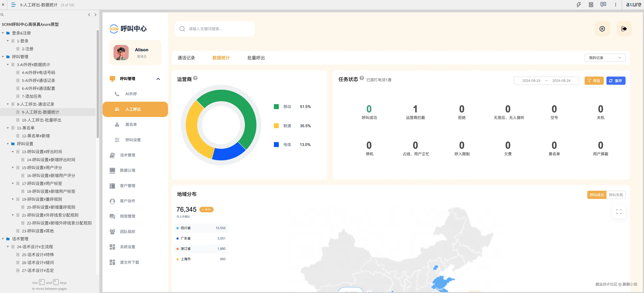Click the help icon beside 任务状态
This screenshot has width=644, height=293.
click(x=362, y=78)
